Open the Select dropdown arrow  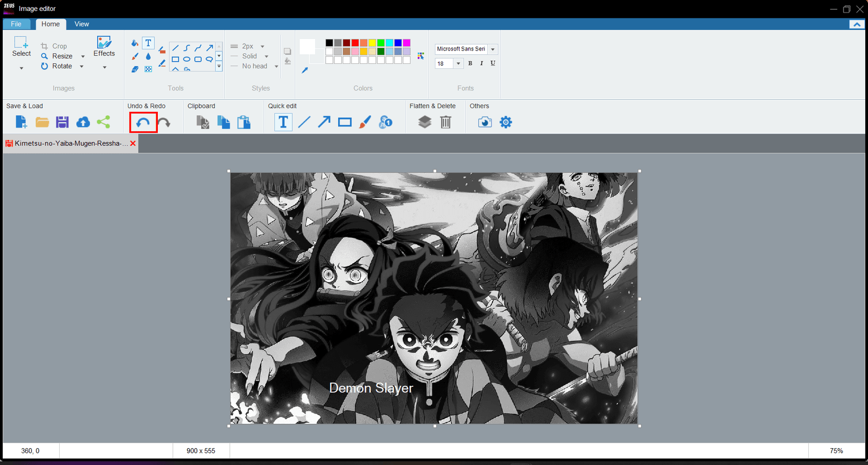coord(22,68)
